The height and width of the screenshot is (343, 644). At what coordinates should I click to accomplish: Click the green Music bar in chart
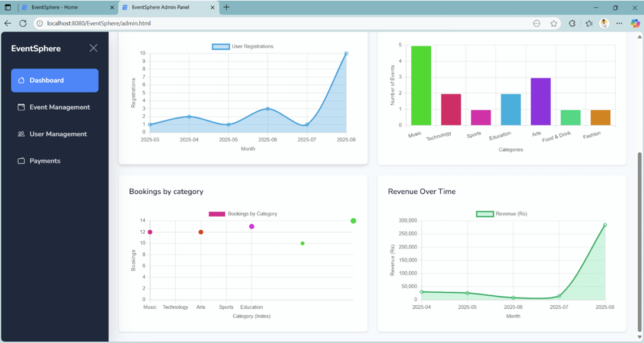(x=421, y=86)
